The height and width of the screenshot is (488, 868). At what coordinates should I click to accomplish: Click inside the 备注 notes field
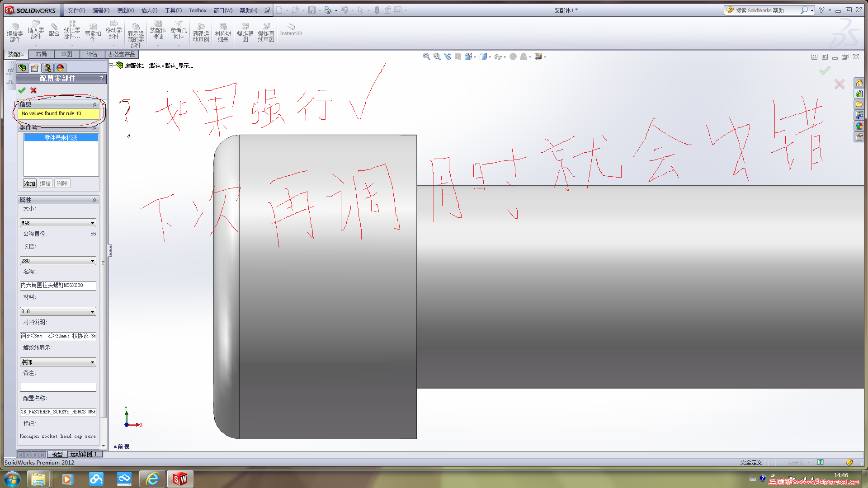coord(58,387)
